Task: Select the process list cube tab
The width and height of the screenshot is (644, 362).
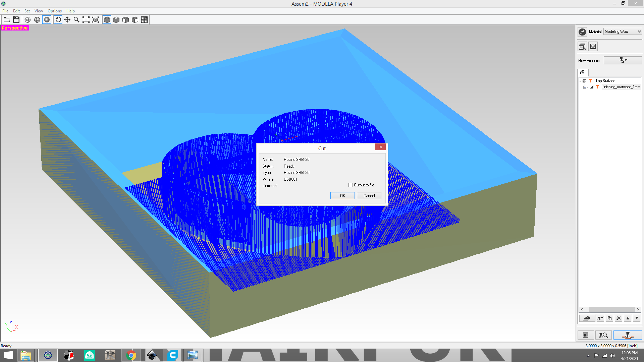Action: point(583,72)
